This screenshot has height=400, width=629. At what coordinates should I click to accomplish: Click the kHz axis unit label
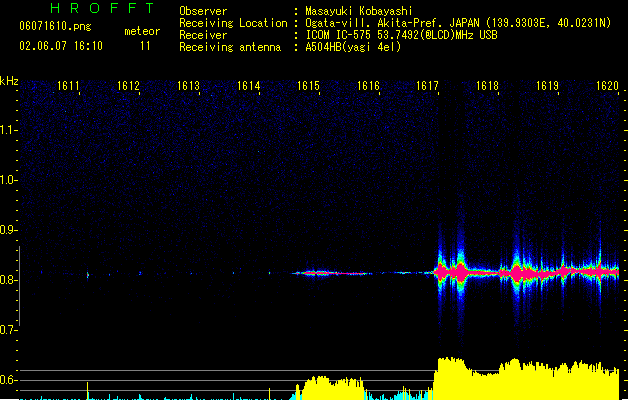point(9,80)
